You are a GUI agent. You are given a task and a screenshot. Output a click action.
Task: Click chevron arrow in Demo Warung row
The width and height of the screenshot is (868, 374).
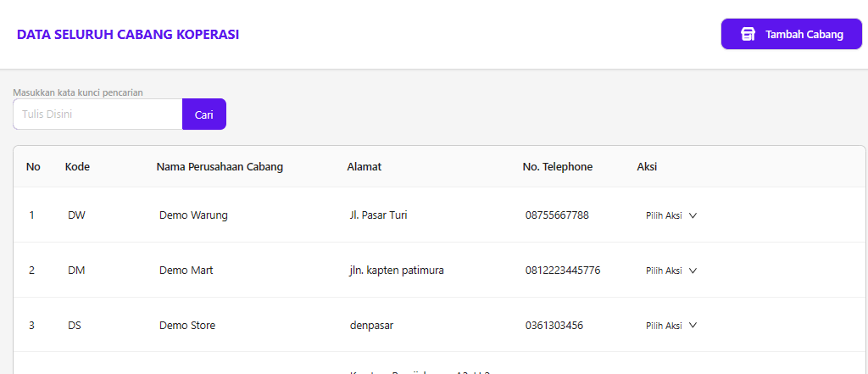[x=693, y=215]
